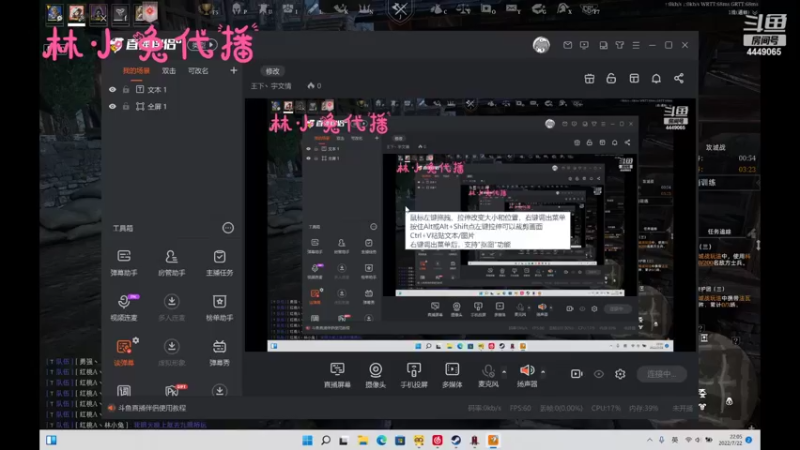Open File Explorer from taskbar
This screenshot has width=800, height=450.
pyautogui.click(x=363, y=440)
